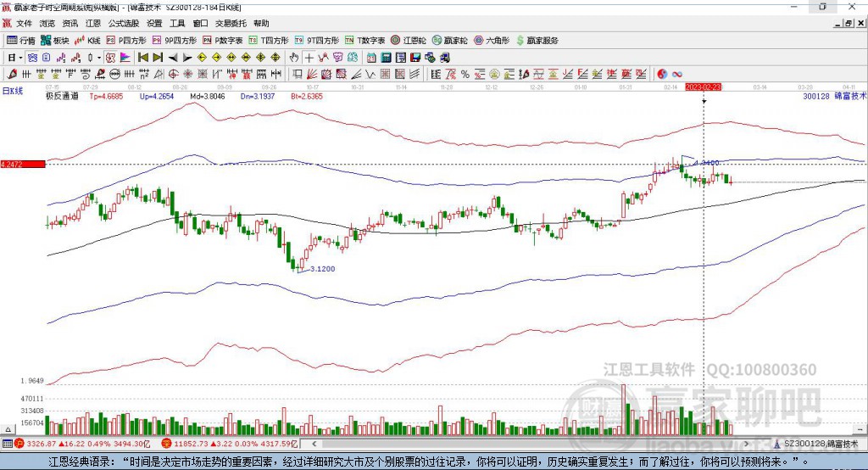Screen dimensions: 868x470
Task: Open the 赢家轮 wheel tool
Action: [x=449, y=41]
